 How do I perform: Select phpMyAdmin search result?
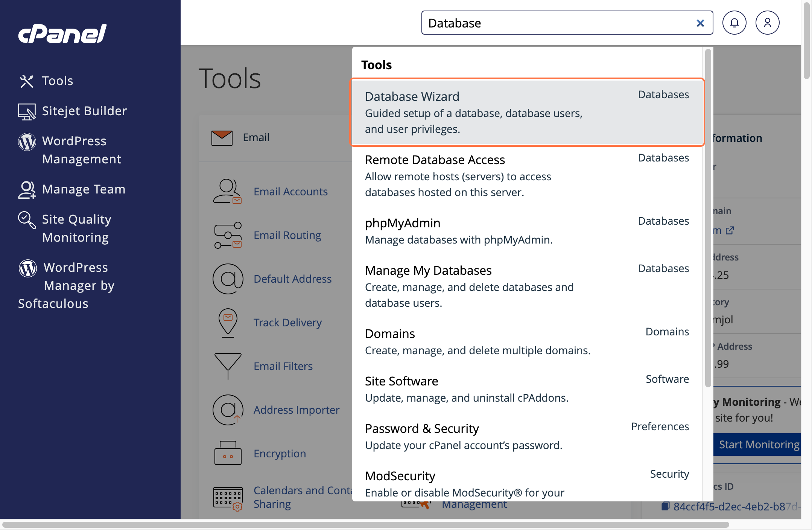click(x=527, y=231)
